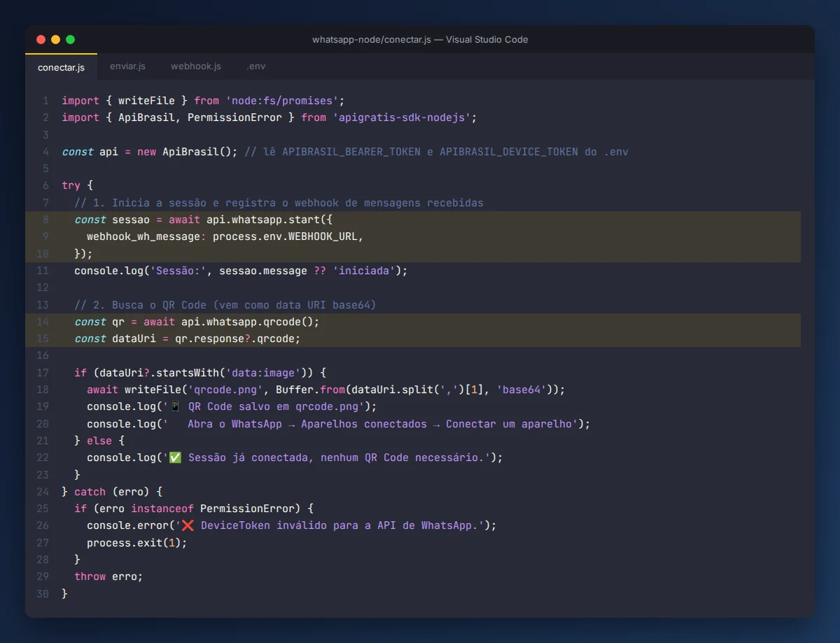
Task: Click line number 14 in the gutter
Action: (x=43, y=322)
